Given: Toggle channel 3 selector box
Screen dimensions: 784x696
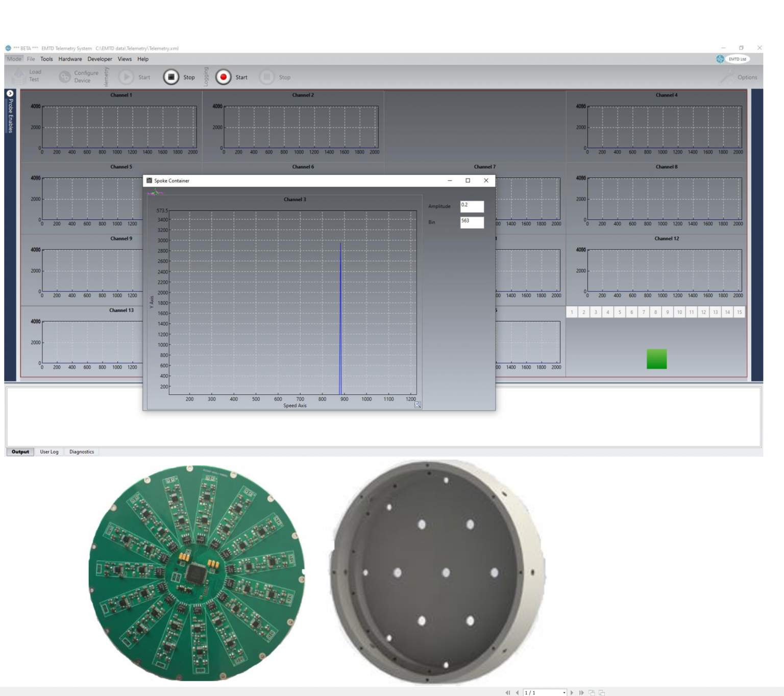Looking at the screenshot, I should coord(596,312).
